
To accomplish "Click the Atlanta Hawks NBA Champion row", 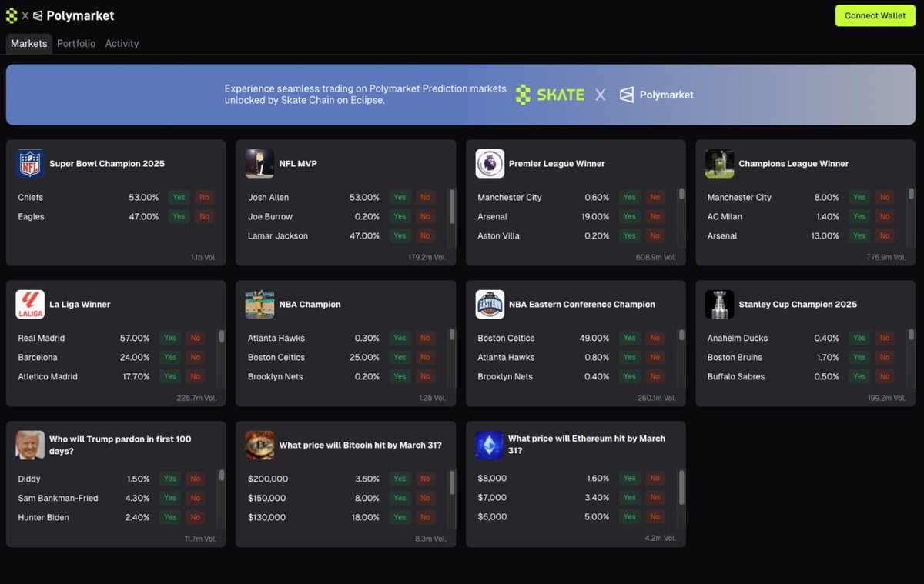I will point(341,338).
